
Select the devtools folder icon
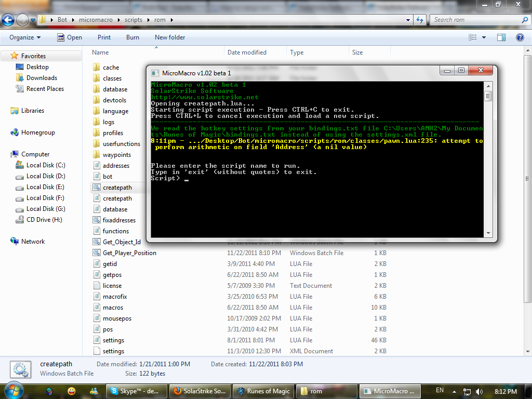(x=96, y=100)
